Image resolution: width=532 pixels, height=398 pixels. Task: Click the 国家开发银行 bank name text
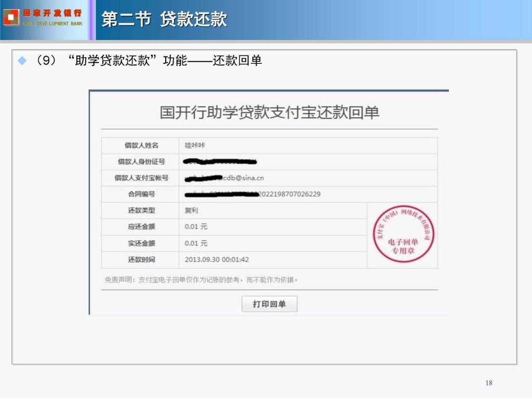pyautogui.click(x=52, y=13)
